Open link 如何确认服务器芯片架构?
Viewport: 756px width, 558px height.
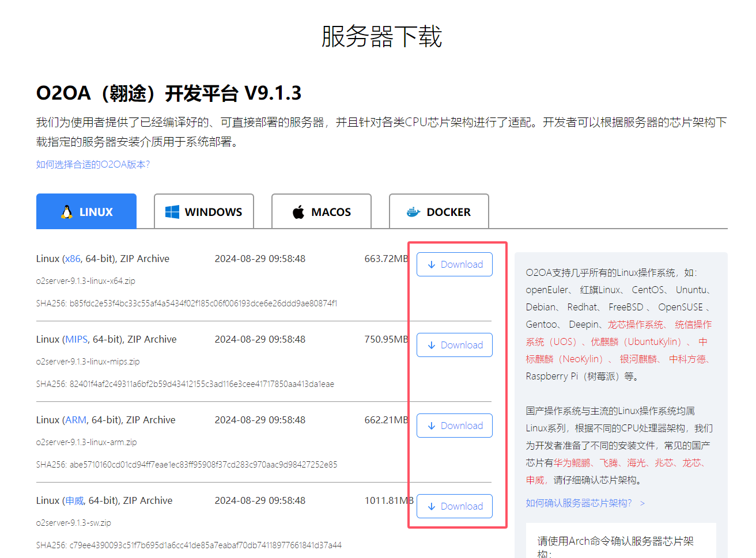[579, 503]
